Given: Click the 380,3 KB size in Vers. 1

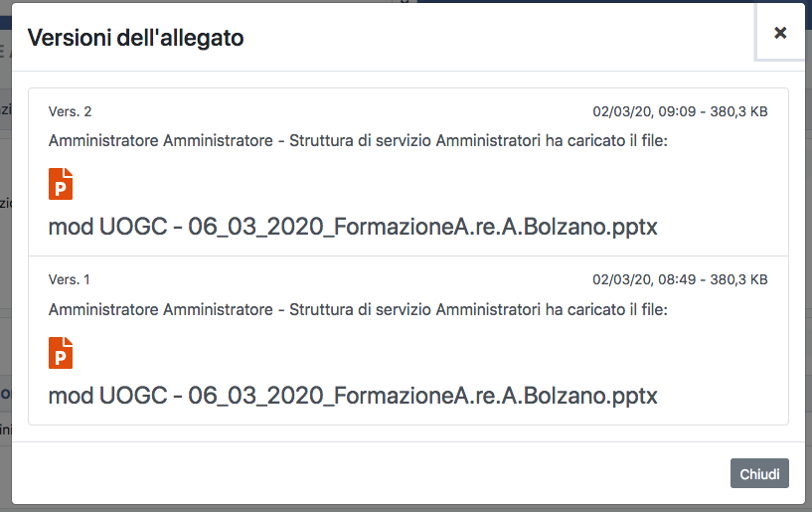Looking at the screenshot, I should tap(739, 280).
